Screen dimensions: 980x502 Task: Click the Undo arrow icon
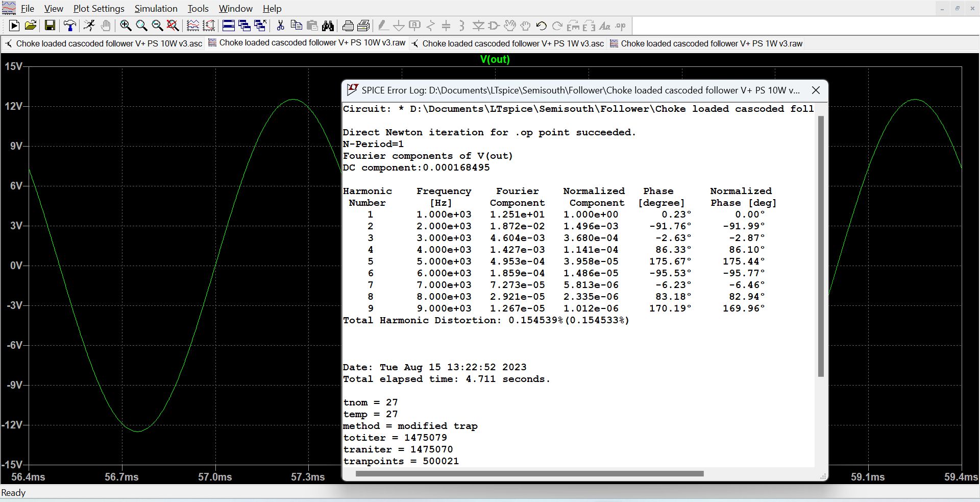pos(542,26)
